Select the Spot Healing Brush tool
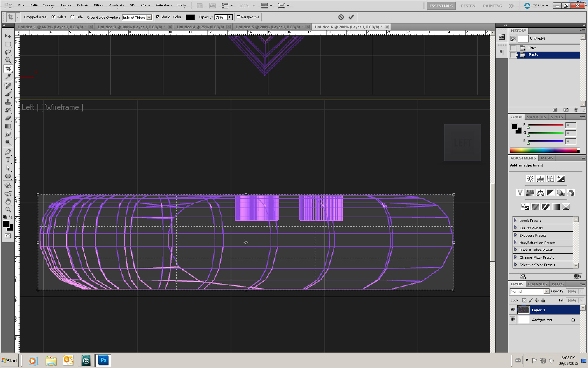The image size is (588, 368). [x=8, y=86]
